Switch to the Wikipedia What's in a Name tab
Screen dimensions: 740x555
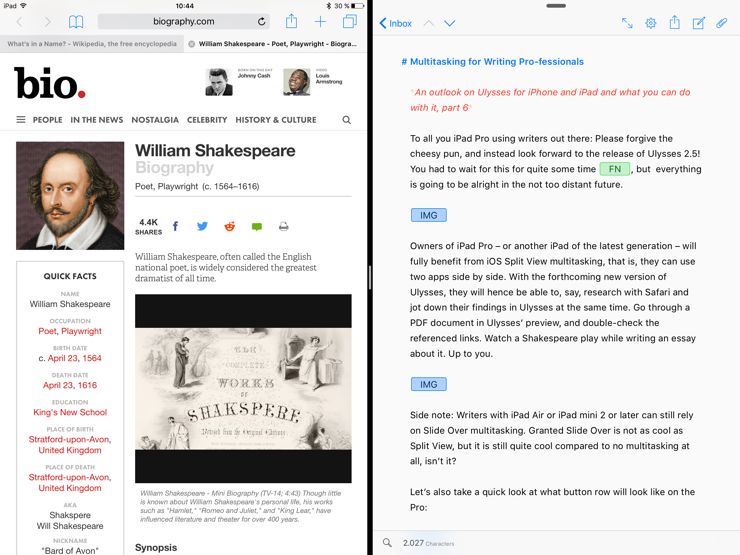click(92, 44)
